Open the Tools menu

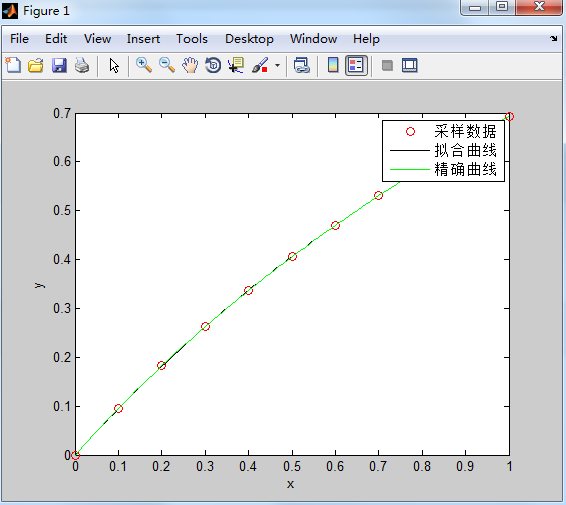coord(192,39)
